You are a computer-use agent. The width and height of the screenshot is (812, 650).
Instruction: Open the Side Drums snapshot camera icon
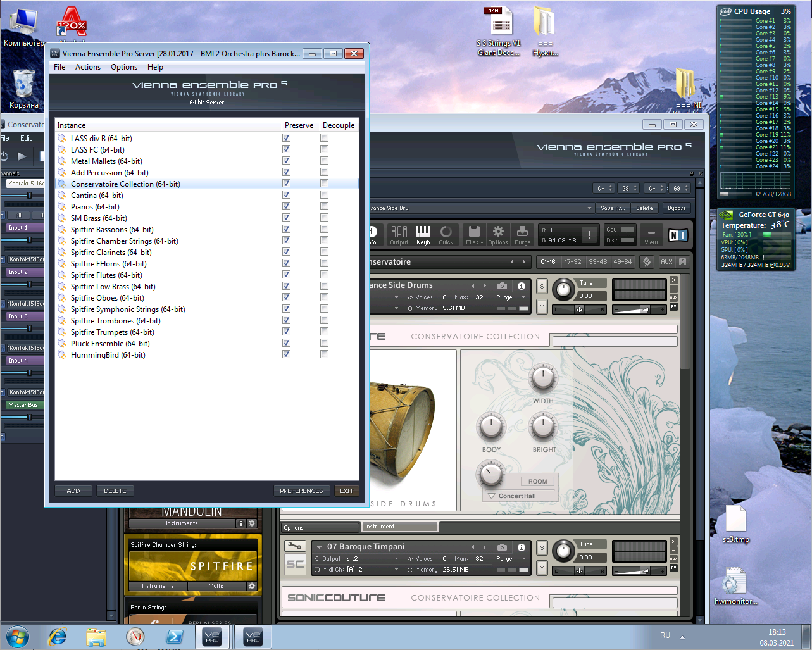[x=502, y=286]
